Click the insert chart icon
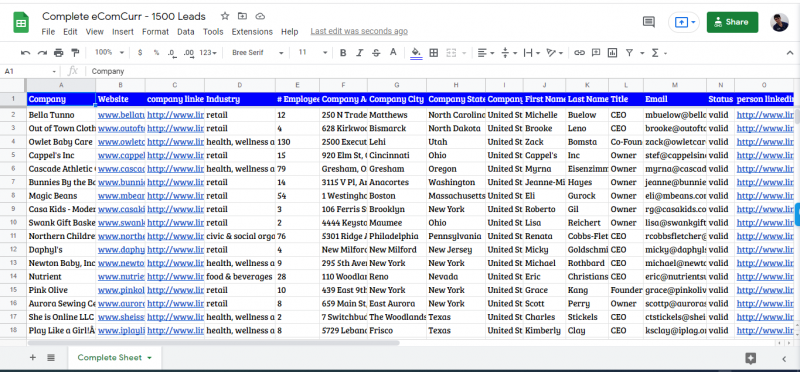The width and height of the screenshot is (800, 372). [x=612, y=53]
